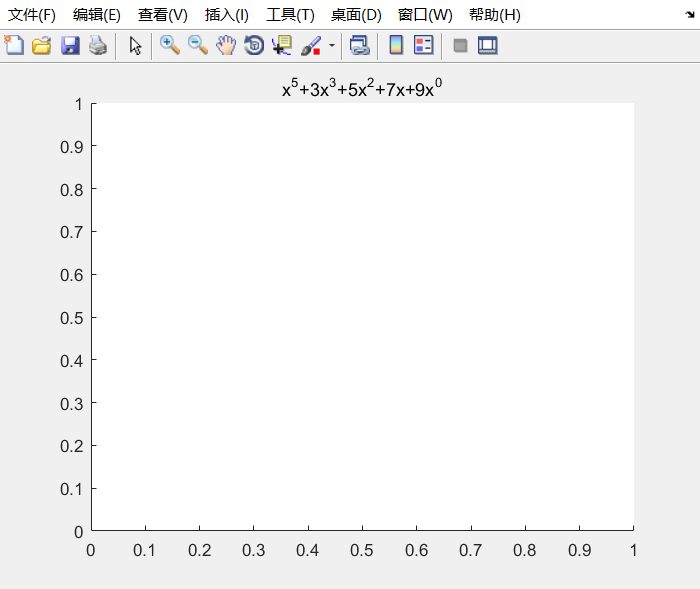Viewport: 700px width, 589px height.
Task: Open the 插入(I) menu
Action: 226,15
